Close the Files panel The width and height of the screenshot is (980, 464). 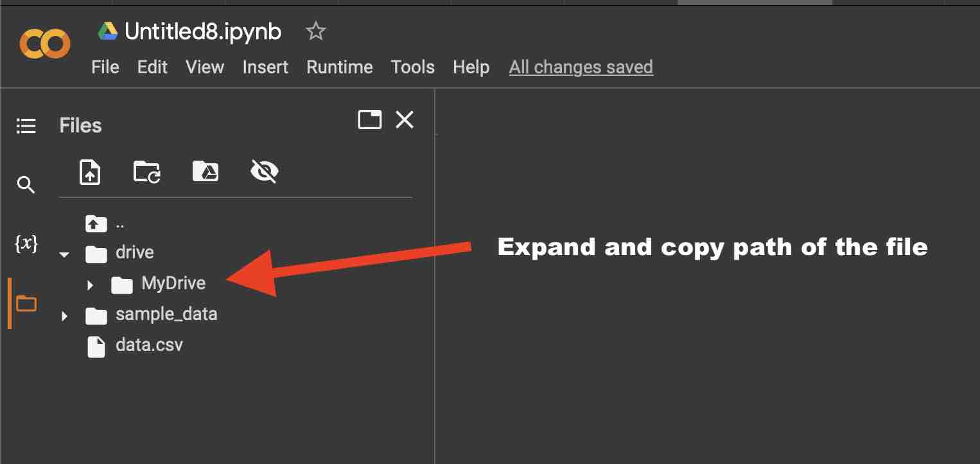(x=404, y=120)
